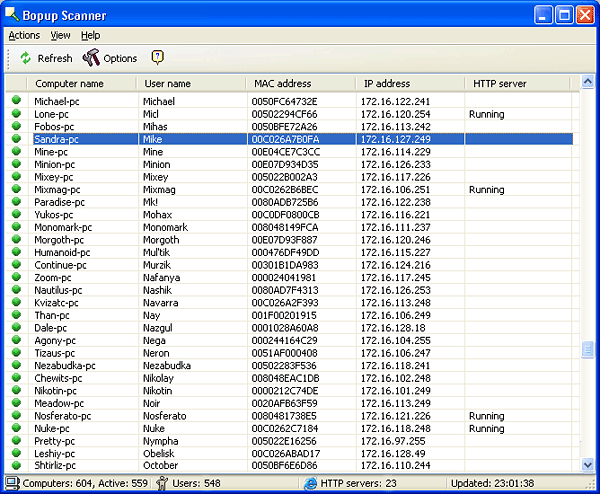Select the Minion-pc computer entry
The height and width of the screenshot is (494, 600).
54,165
